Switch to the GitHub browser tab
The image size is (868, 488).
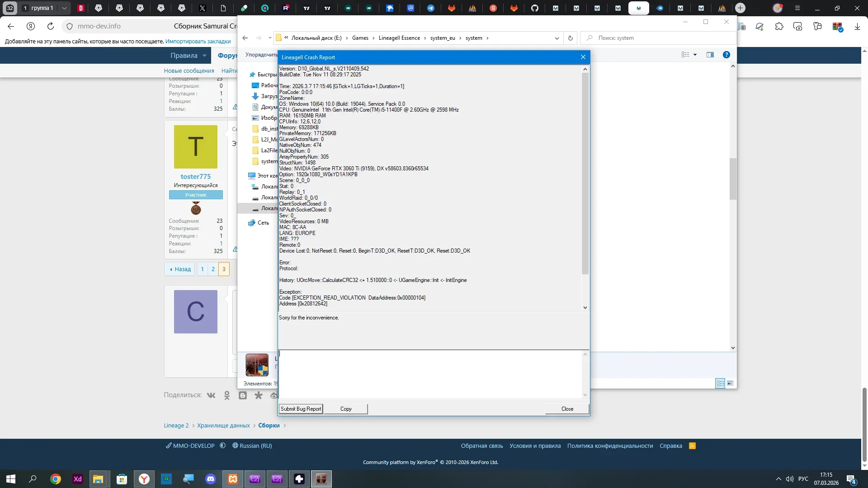pos(535,8)
